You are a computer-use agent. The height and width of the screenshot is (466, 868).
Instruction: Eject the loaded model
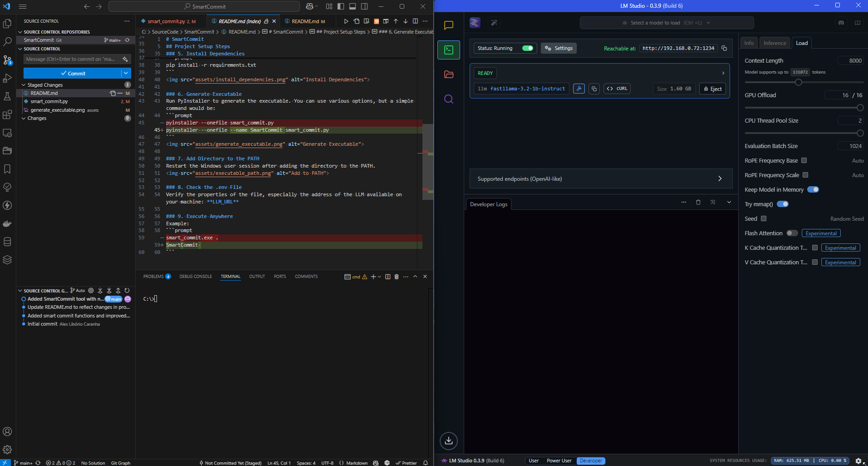pos(712,89)
